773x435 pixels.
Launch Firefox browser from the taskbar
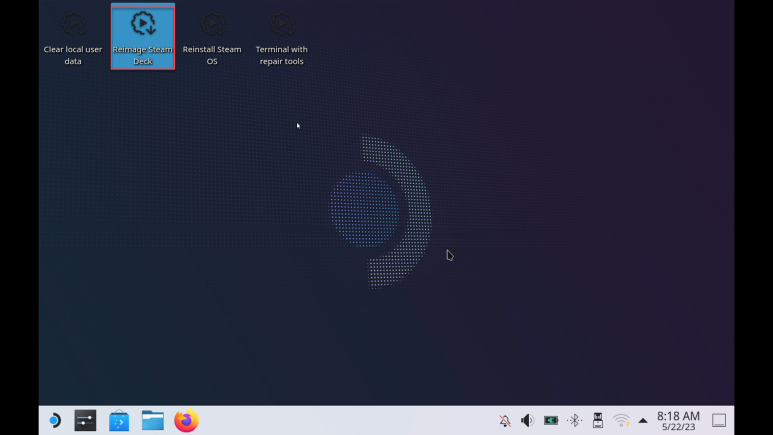click(x=186, y=421)
